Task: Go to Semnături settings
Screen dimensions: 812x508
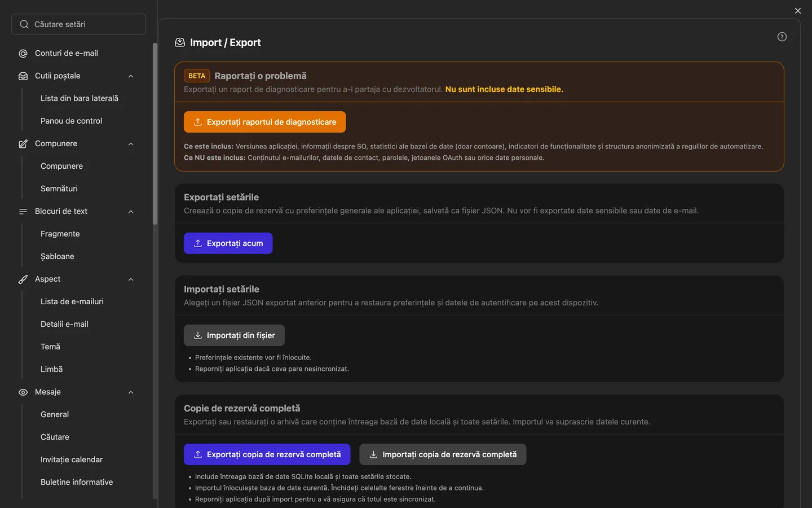Action: 59,189
